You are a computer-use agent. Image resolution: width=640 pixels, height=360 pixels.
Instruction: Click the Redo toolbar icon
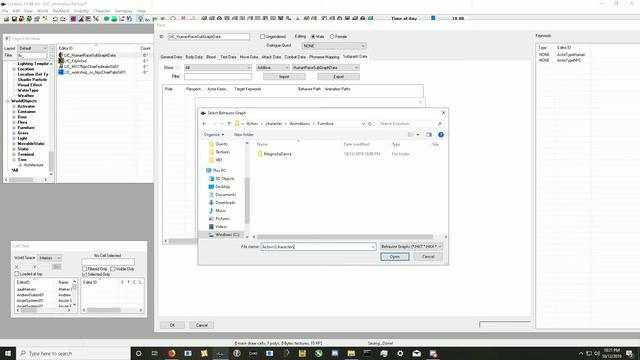pyautogui.click(x=63, y=19)
